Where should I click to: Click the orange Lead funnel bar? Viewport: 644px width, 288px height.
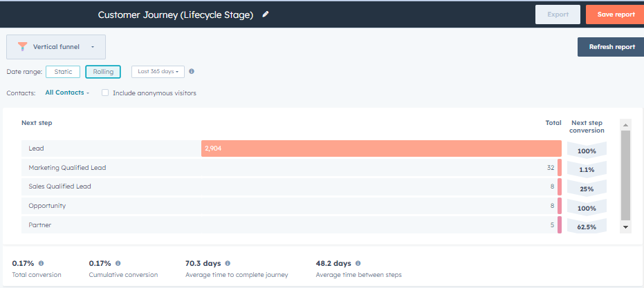(380, 148)
